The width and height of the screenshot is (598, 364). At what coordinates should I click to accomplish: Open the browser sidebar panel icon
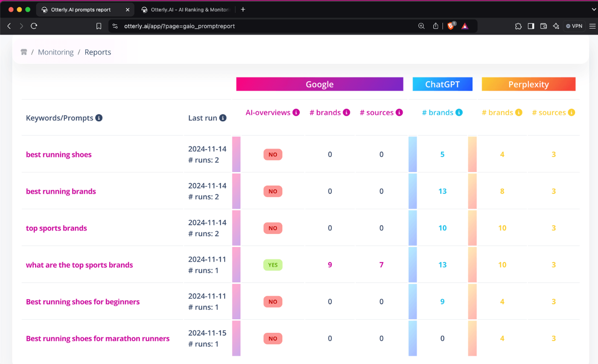[x=531, y=26]
